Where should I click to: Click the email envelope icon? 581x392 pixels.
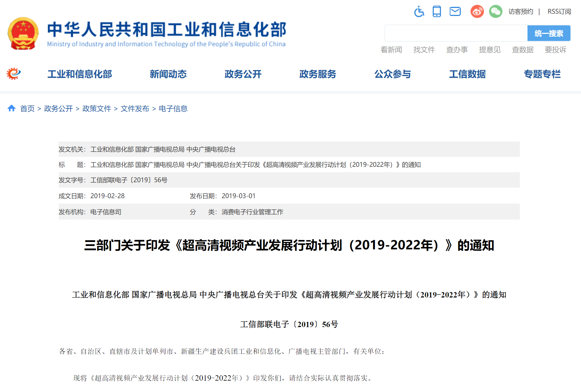(455, 12)
